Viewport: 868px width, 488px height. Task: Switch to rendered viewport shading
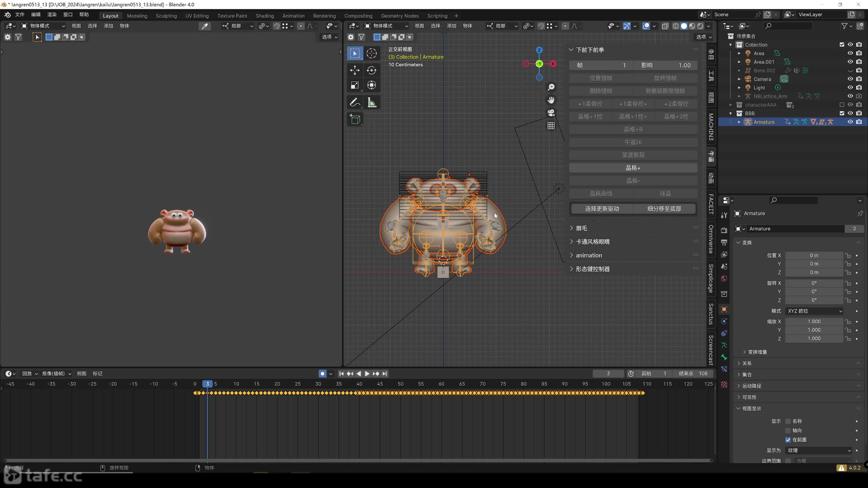tap(701, 26)
